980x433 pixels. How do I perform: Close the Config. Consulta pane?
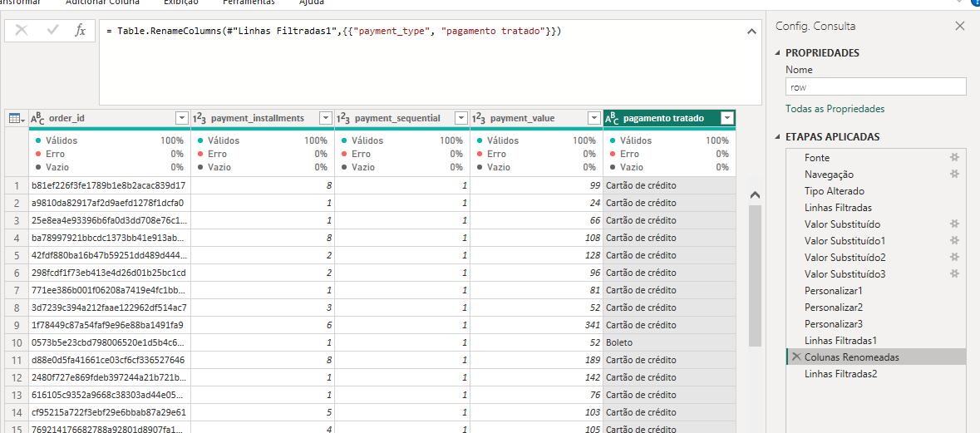point(960,26)
